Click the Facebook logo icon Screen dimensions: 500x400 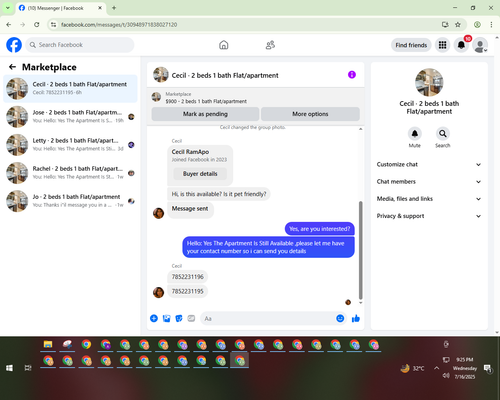click(14, 45)
